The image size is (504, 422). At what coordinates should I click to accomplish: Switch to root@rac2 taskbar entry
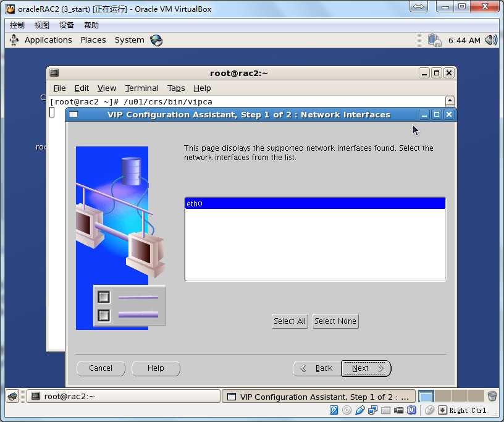pyautogui.click(x=124, y=396)
